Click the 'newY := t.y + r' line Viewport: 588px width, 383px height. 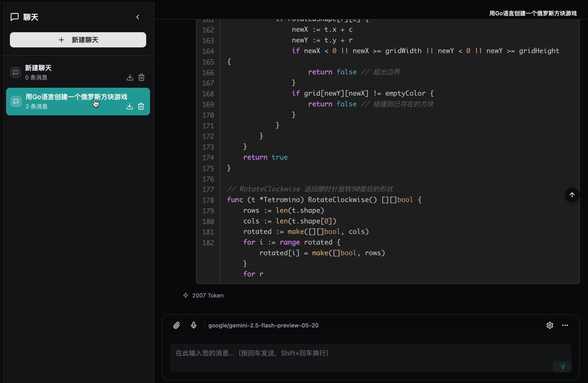tap(322, 40)
